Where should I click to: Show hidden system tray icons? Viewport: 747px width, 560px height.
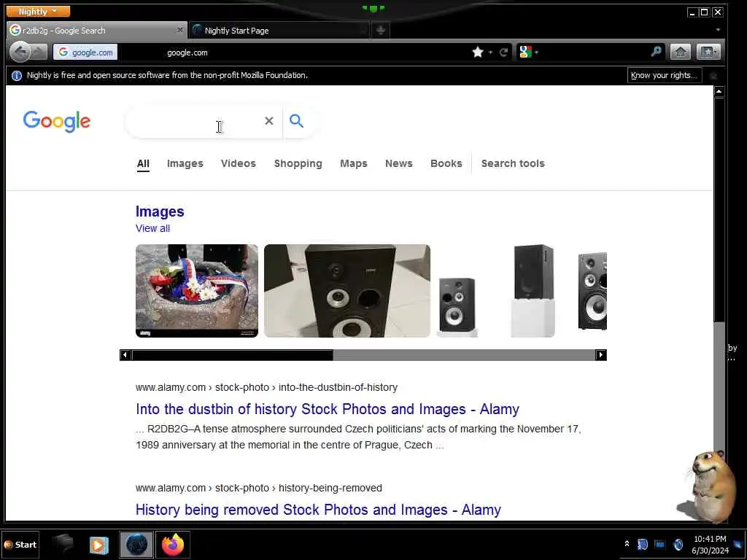[627, 544]
